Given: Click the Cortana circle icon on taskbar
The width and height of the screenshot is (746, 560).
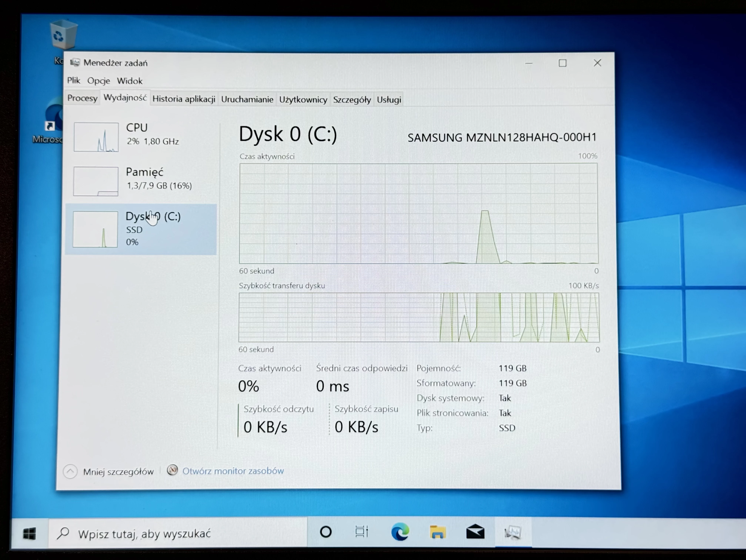Looking at the screenshot, I should [326, 532].
